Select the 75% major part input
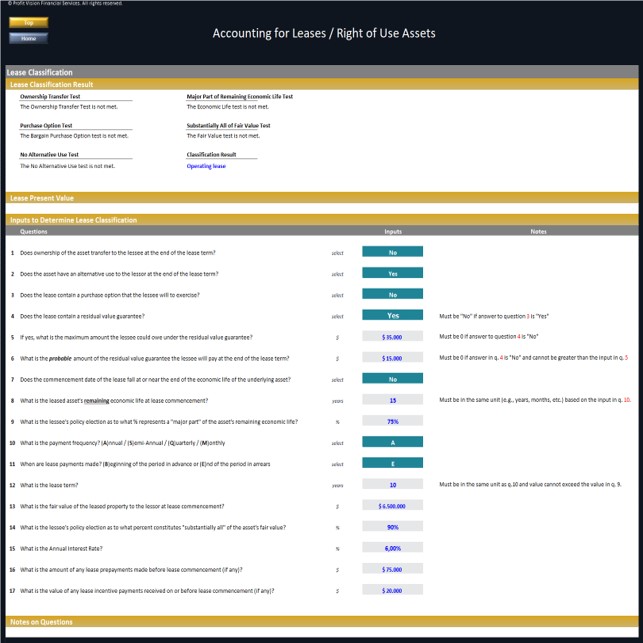 (392, 421)
